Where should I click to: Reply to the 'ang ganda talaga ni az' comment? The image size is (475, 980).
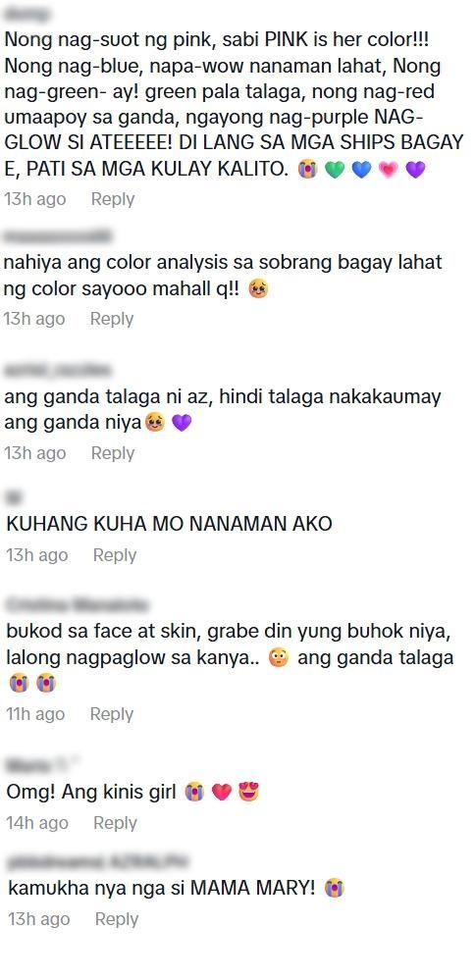[x=113, y=453]
